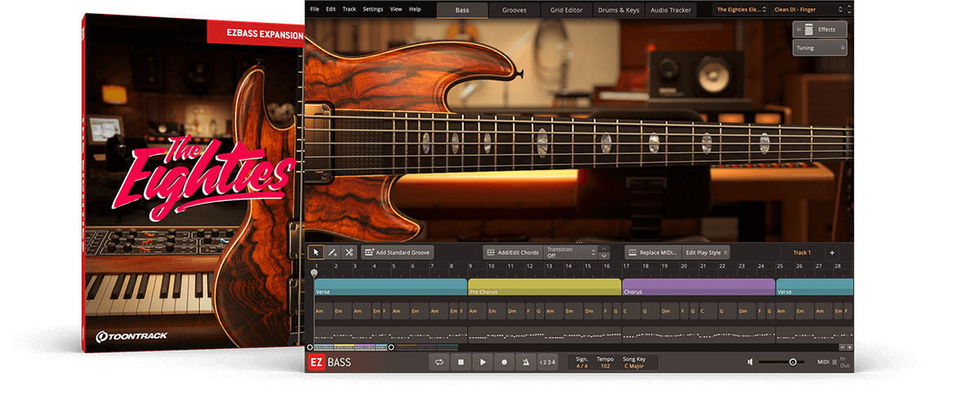Click Add Standard Groove button

click(x=398, y=253)
